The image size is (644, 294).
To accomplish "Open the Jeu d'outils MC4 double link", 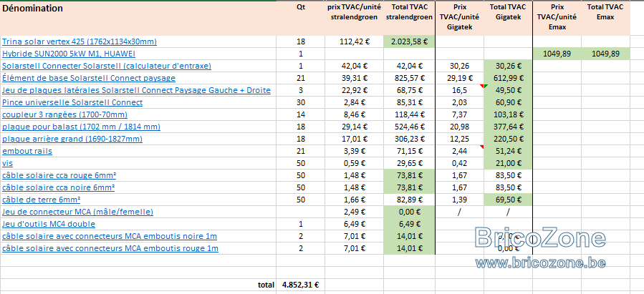I will (49, 224).
